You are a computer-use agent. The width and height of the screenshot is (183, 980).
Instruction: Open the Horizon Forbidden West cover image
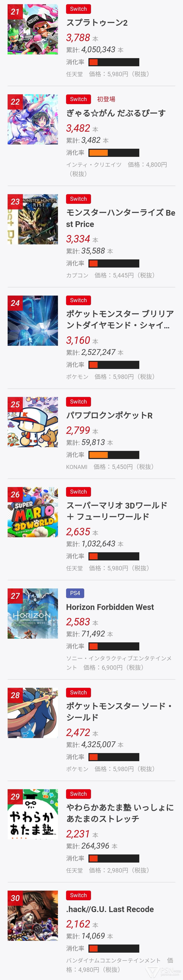33,614
